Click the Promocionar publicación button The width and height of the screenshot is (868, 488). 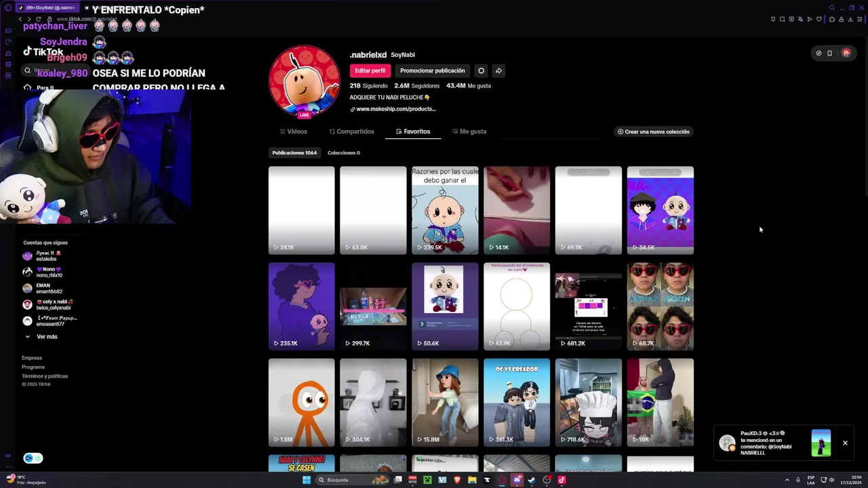pos(433,70)
